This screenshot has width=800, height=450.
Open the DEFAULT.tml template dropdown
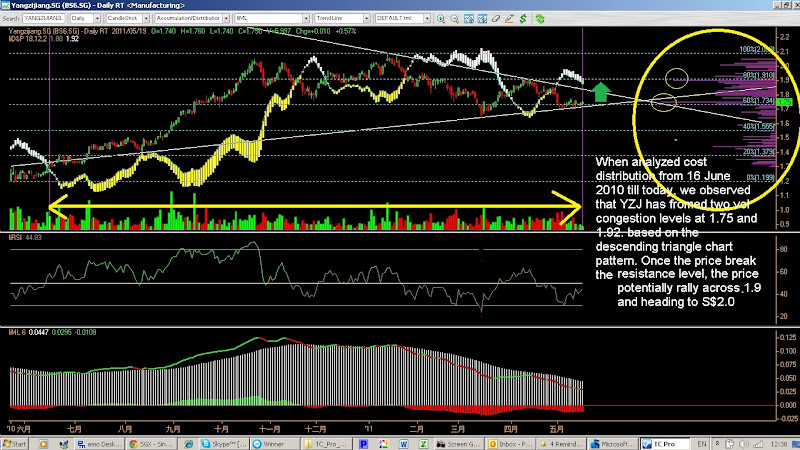click(427, 18)
